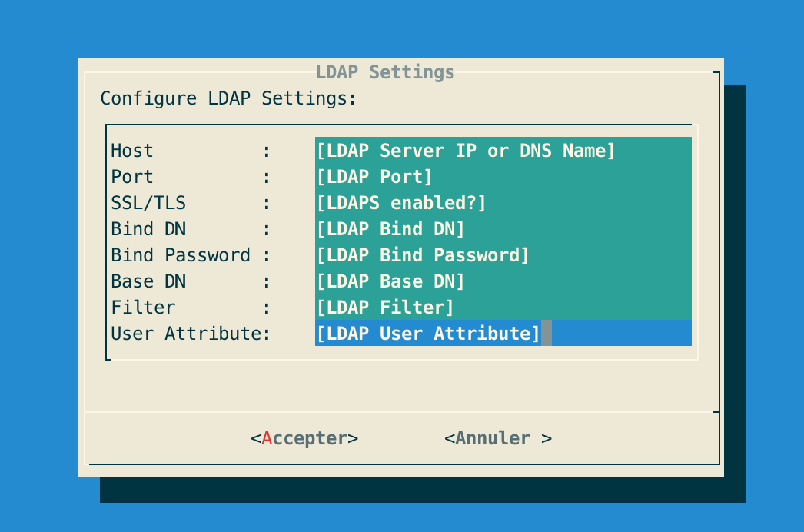
Task: Click the Bind DN label
Action: click(x=148, y=229)
